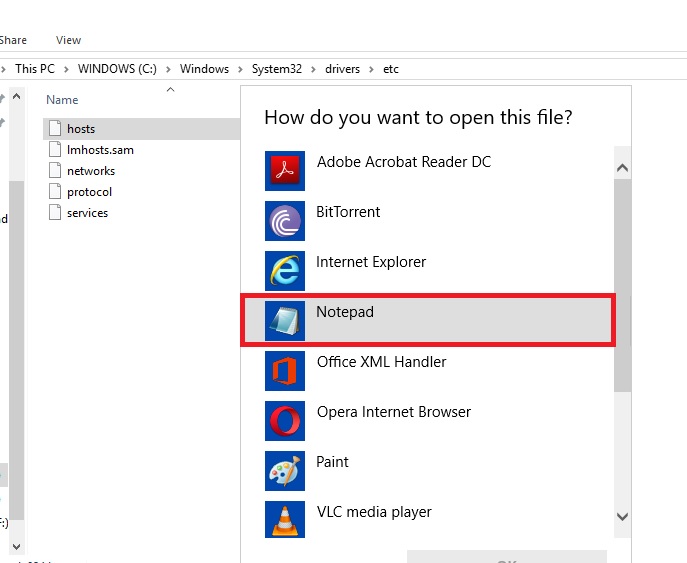Select the lmhosts.sam file name

click(100, 150)
